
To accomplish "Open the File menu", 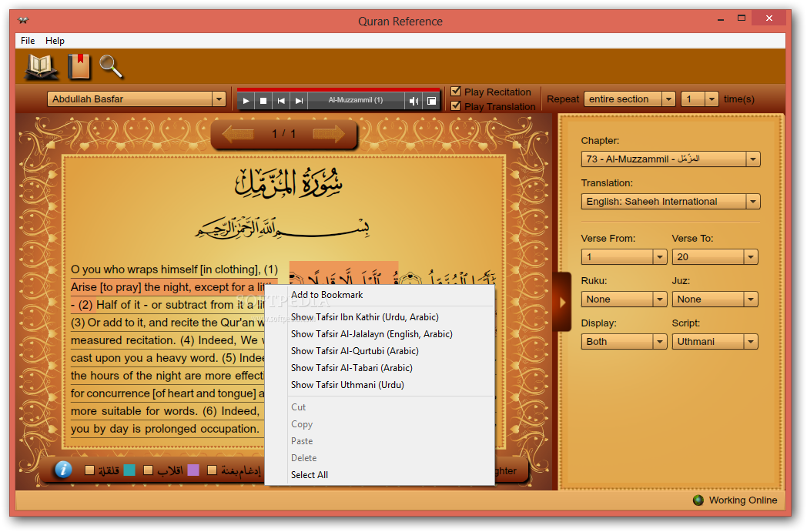I will click(x=28, y=41).
